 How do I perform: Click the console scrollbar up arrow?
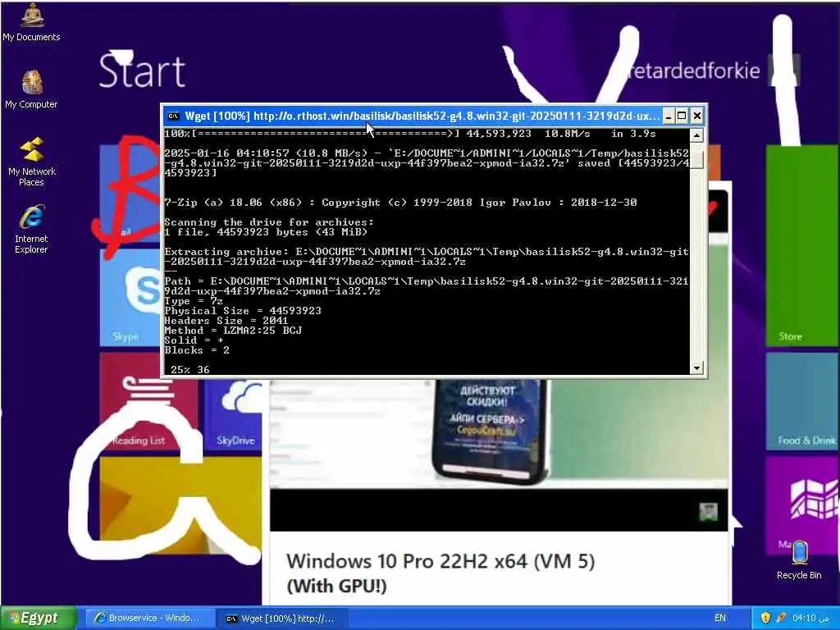pyautogui.click(x=696, y=135)
